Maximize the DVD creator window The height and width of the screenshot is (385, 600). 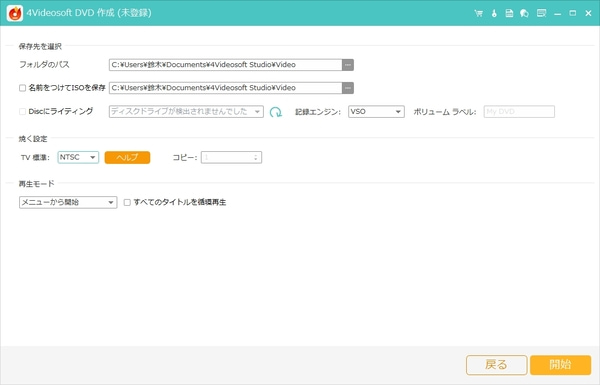(x=573, y=13)
